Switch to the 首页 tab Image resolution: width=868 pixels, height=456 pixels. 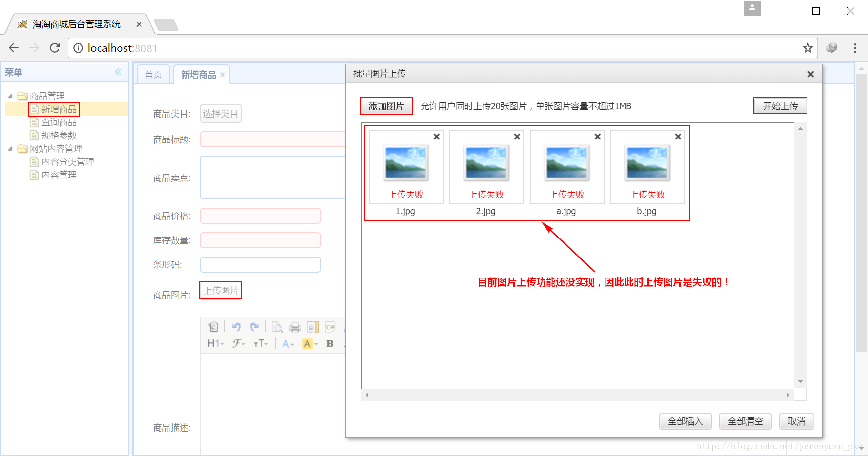[x=153, y=75]
